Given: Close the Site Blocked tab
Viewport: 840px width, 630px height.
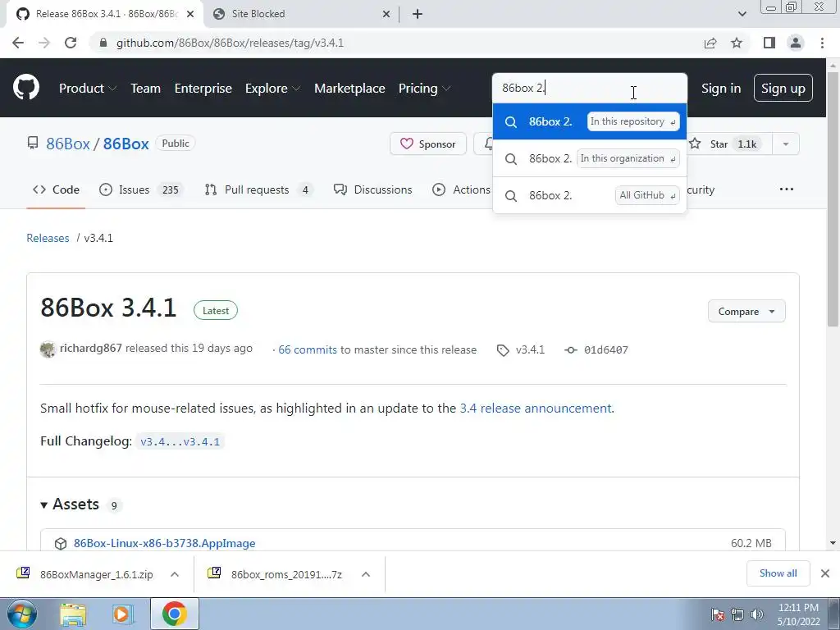Looking at the screenshot, I should pos(386,14).
